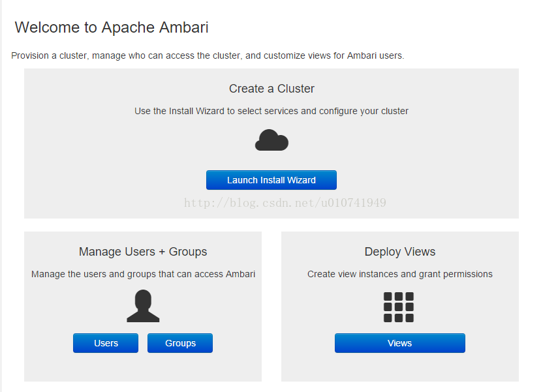Screen dimensions: 558x392
Task: Open the Views button under Deploy Views
Action: pos(399,343)
